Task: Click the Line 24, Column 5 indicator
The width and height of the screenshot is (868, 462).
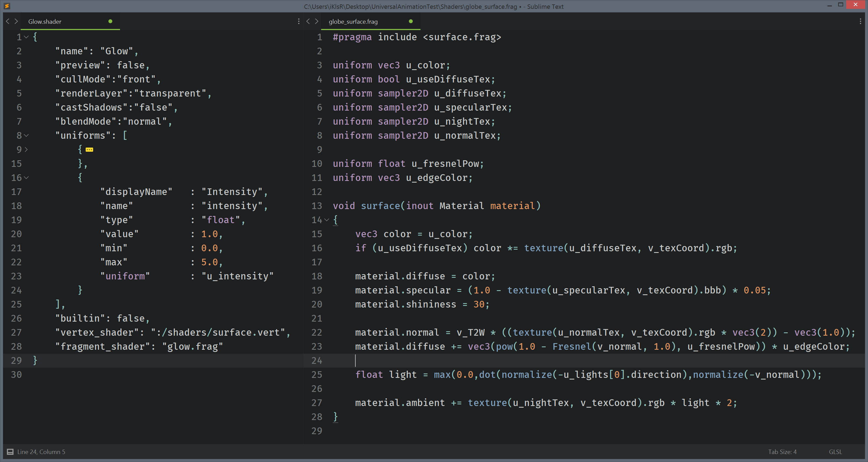Action: 41,452
